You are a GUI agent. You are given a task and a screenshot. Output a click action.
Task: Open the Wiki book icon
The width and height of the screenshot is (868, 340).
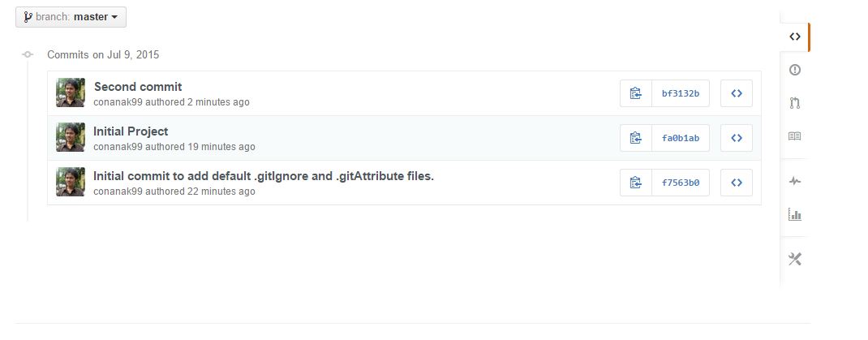(794, 136)
